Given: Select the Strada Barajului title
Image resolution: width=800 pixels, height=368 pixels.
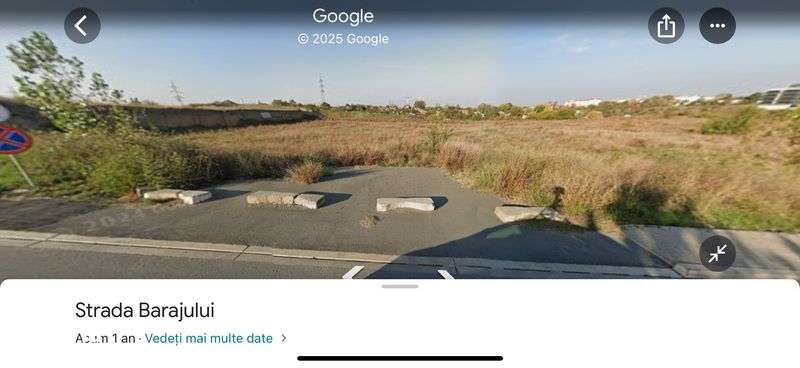Looking at the screenshot, I should coord(145,310).
